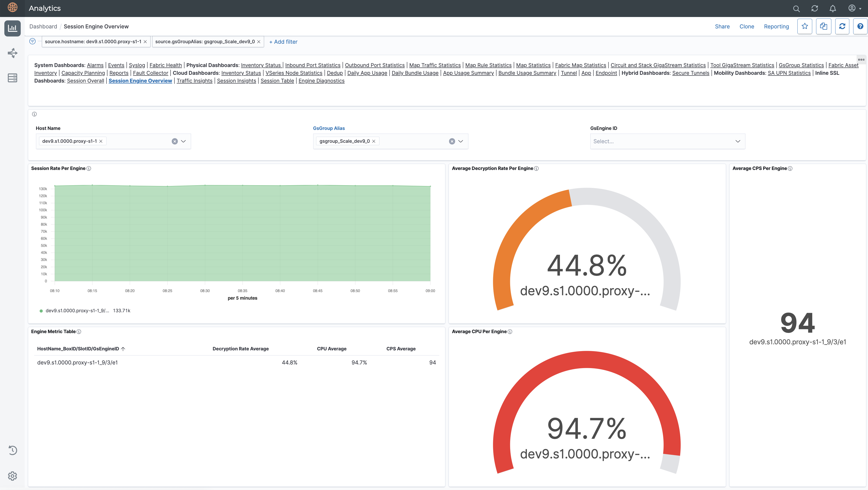Open the history clock icon in sidebar
868x490 pixels.
point(12,450)
